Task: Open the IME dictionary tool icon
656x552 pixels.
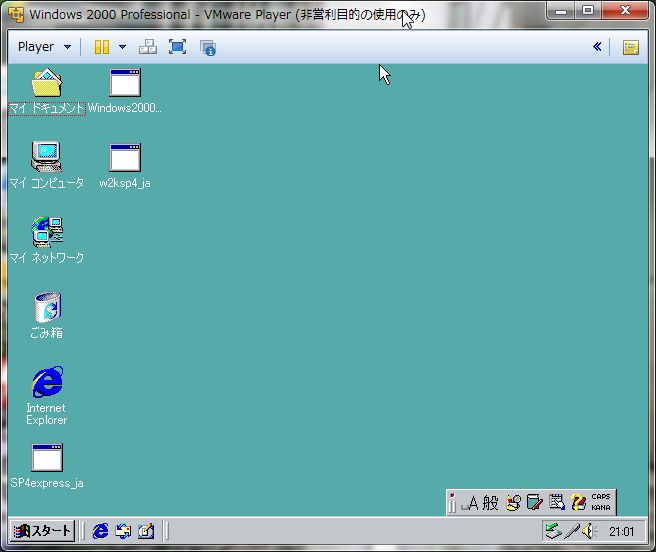Action: pyautogui.click(x=535, y=503)
